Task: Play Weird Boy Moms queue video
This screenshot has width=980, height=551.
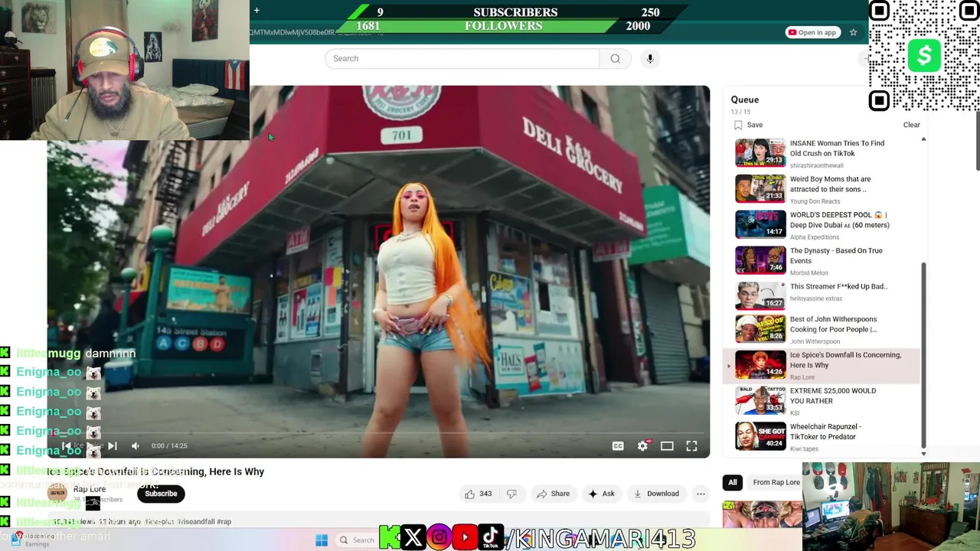Action: [830, 184]
